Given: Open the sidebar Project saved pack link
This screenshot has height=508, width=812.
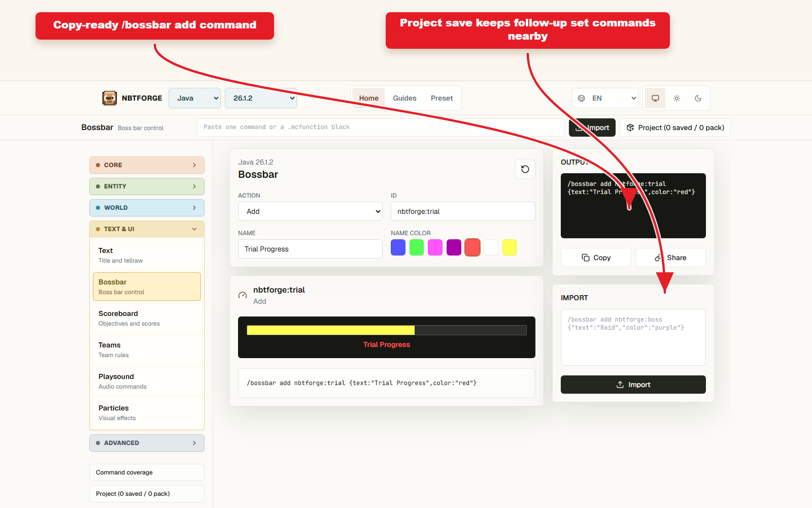Looking at the screenshot, I should (147, 494).
